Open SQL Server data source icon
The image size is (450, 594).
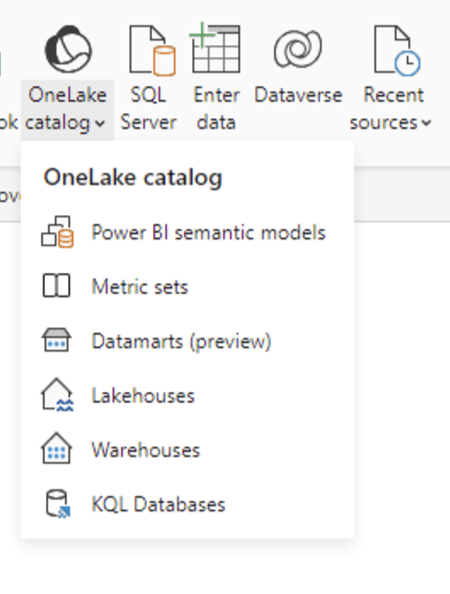(x=152, y=50)
